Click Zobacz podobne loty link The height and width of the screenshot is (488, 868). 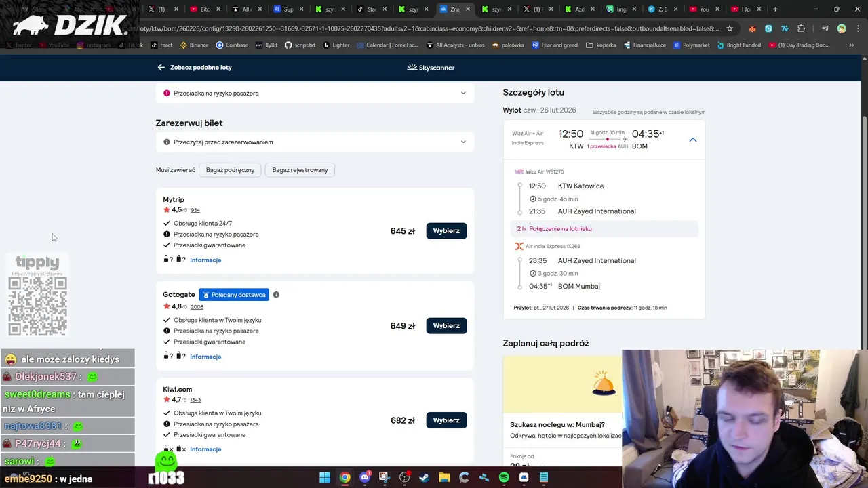[x=201, y=68]
